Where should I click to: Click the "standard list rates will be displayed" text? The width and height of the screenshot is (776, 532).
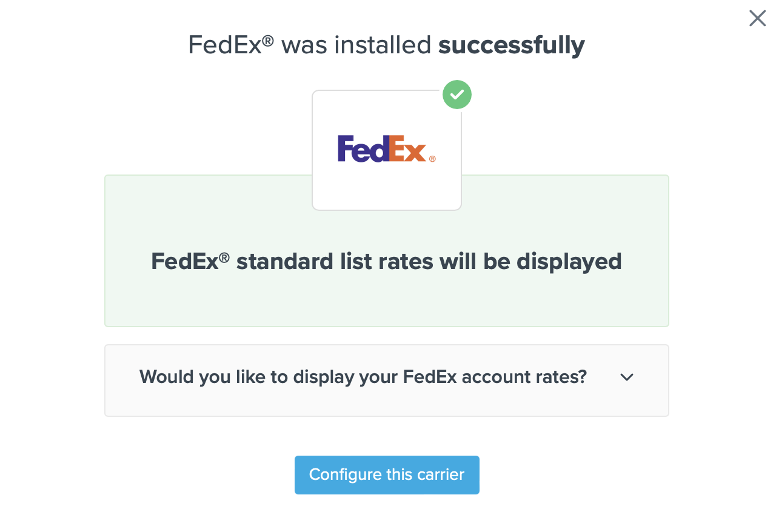coord(429,262)
